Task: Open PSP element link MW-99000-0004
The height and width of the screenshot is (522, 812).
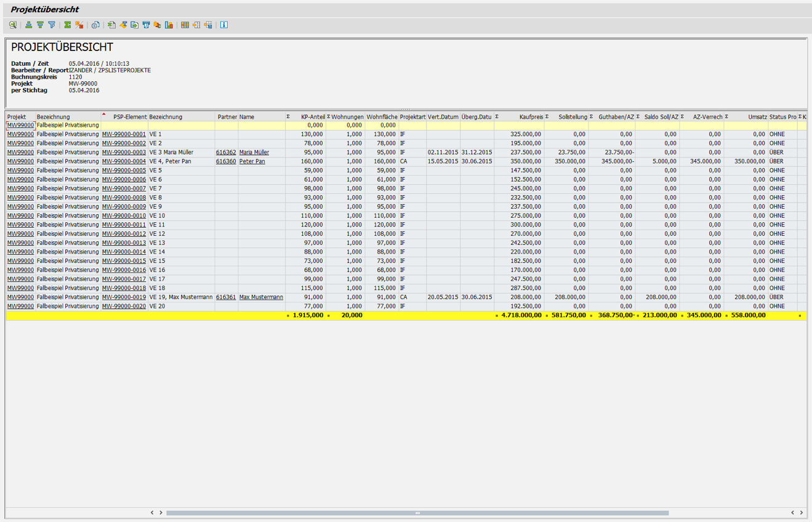Action: [x=124, y=161]
